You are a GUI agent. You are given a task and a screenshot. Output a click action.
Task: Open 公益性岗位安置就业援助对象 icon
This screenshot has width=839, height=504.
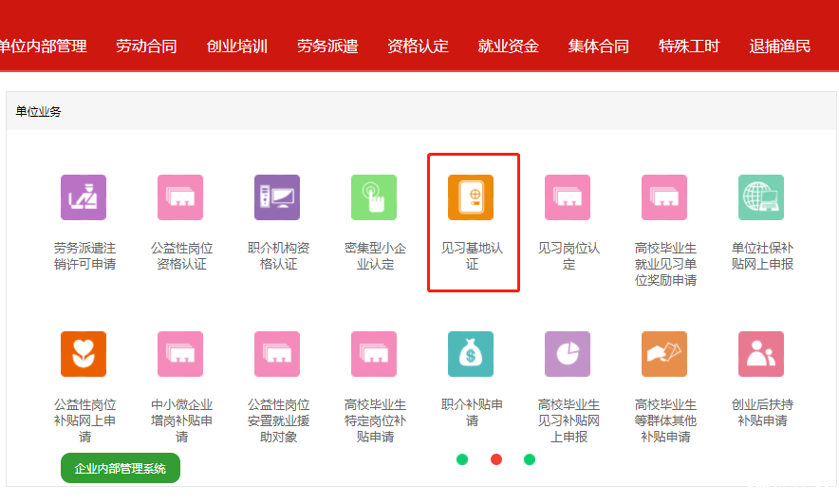tap(277, 354)
